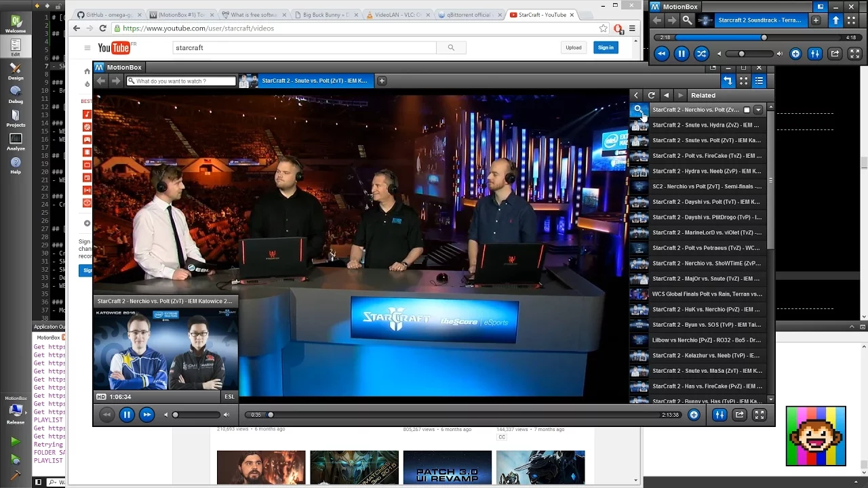Open the Related header selector
The width and height of the screenshot is (868, 488).
pyautogui.click(x=731, y=96)
